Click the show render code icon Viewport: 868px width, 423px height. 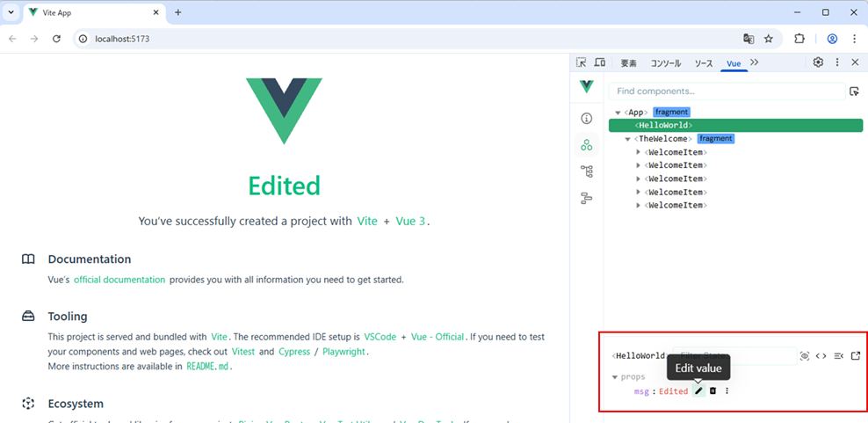[821, 356]
